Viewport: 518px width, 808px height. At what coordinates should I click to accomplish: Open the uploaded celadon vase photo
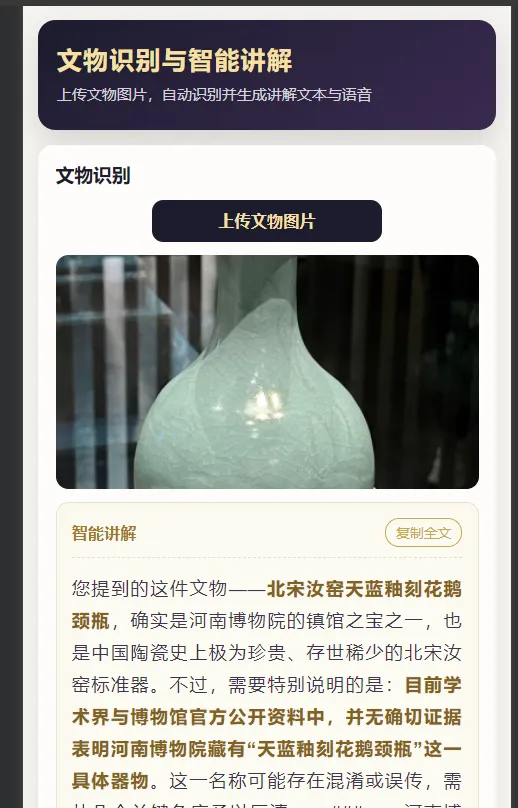[267, 372]
